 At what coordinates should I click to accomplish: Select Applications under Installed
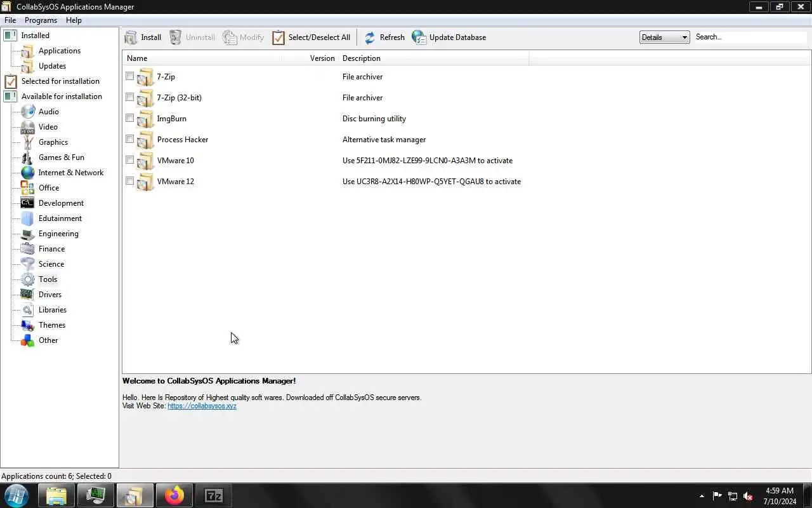pyautogui.click(x=60, y=51)
